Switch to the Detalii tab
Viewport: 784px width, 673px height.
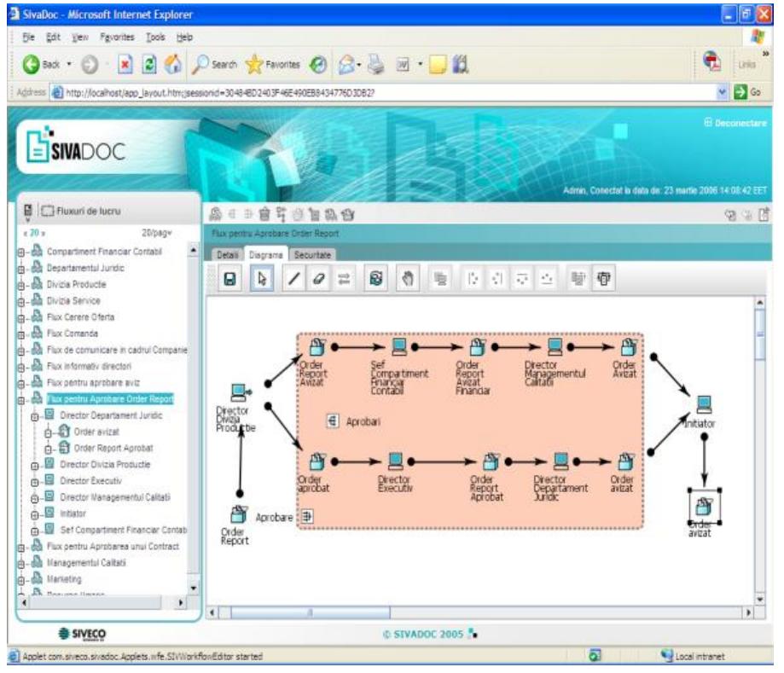click(228, 255)
